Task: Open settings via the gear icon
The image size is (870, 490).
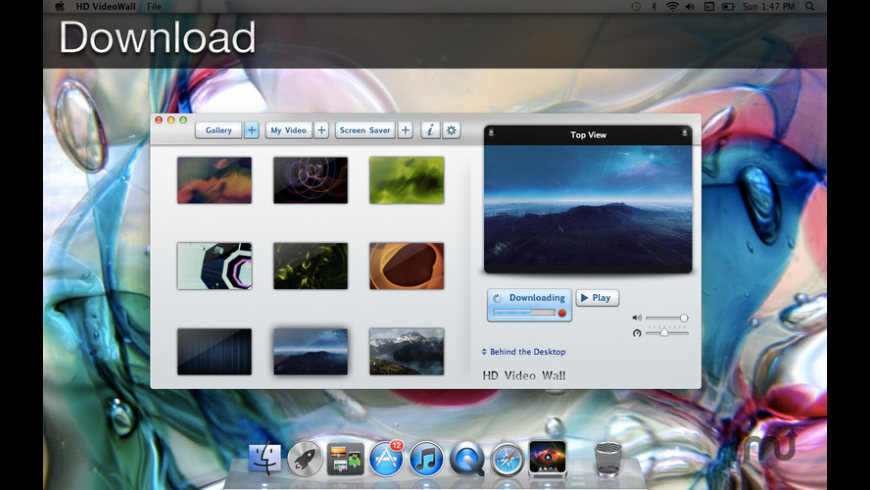Action: pos(451,130)
